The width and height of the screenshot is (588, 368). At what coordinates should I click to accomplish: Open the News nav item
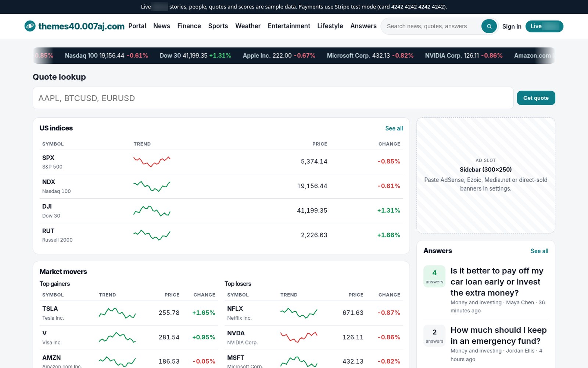coord(162,26)
